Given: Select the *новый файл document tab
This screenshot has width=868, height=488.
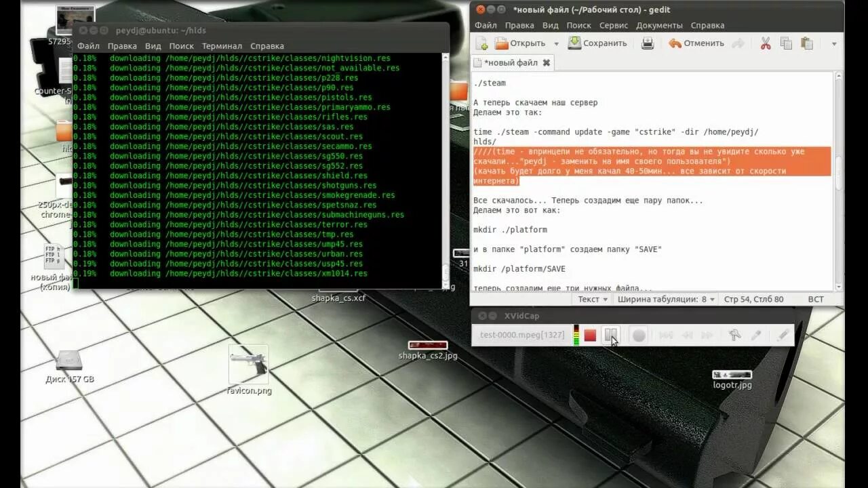Looking at the screenshot, I should [x=513, y=62].
